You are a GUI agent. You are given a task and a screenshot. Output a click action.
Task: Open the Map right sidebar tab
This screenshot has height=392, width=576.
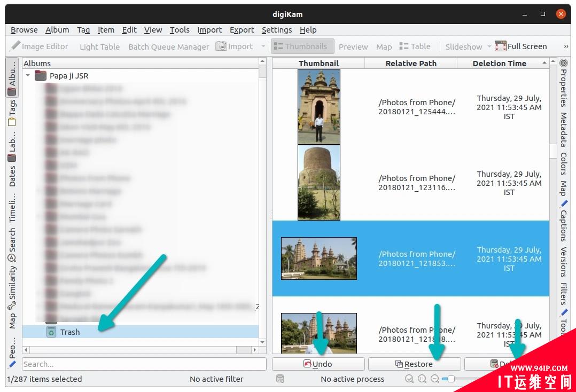(x=564, y=188)
